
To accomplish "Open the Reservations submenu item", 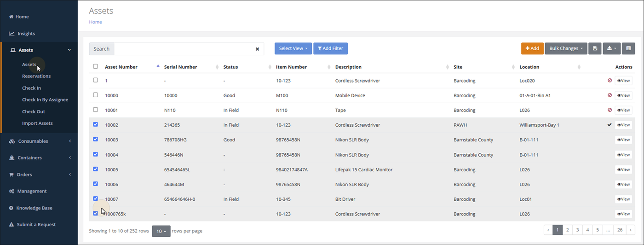I will pos(36,76).
